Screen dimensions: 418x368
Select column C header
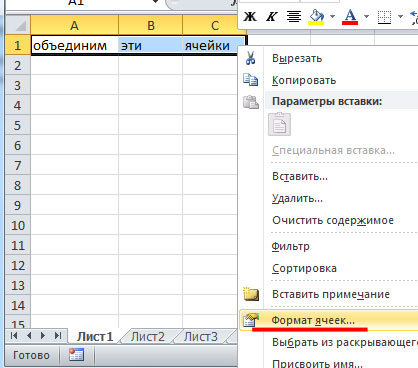pyautogui.click(x=215, y=25)
